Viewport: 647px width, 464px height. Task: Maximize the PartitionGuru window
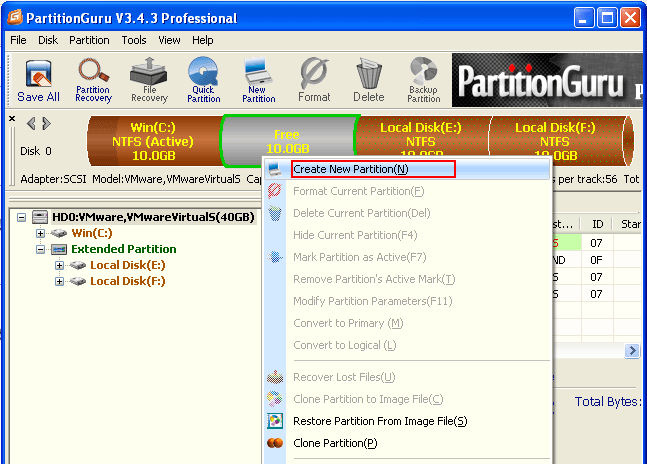pyautogui.click(x=607, y=18)
